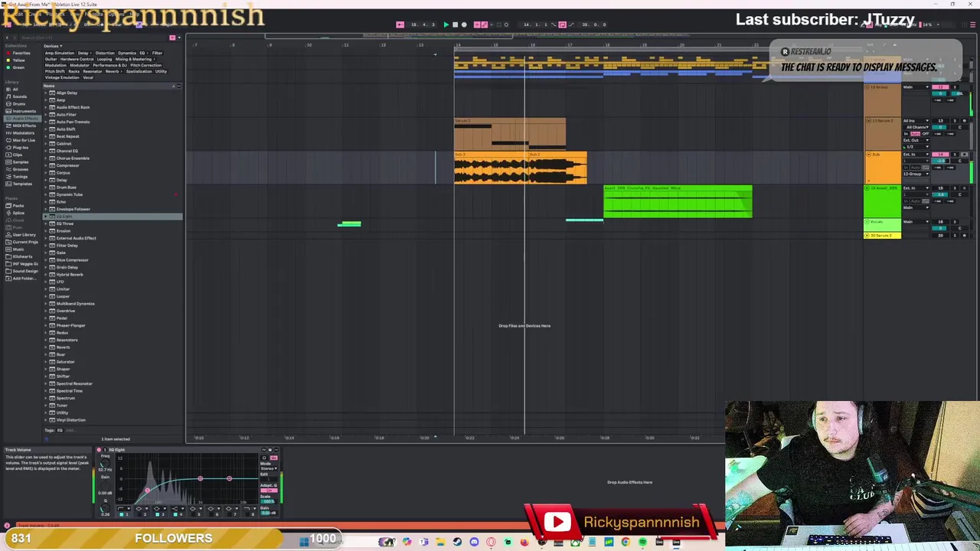Open Serum 2 All Ins input dropdown
The image size is (980, 551).
[x=916, y=121]
